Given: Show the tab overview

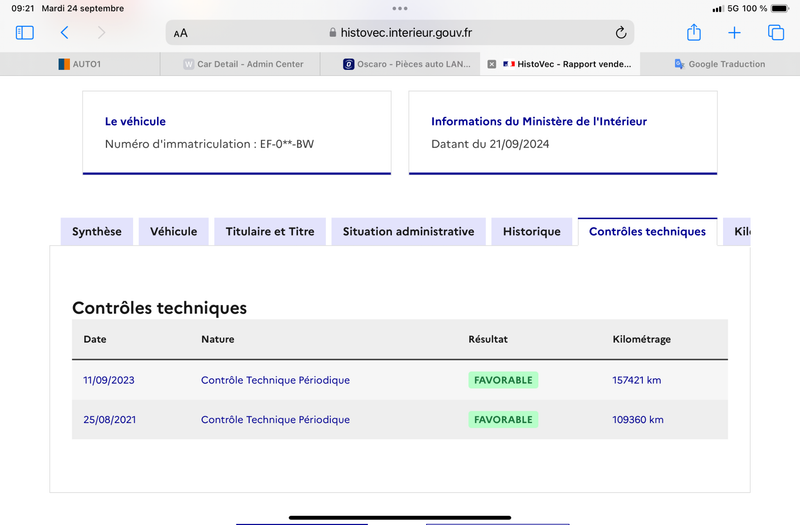Looking at the screenshot, I should (776, 33).
